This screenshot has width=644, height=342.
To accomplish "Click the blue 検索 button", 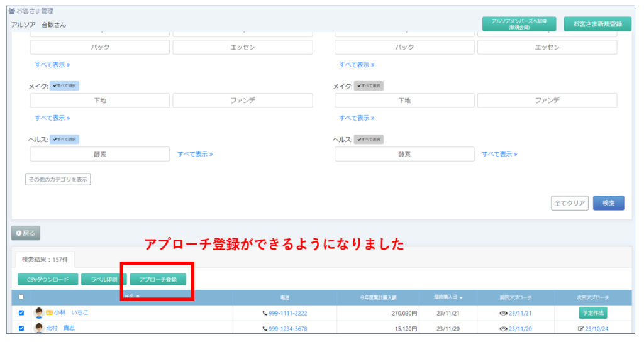I will tap(608, 203).
